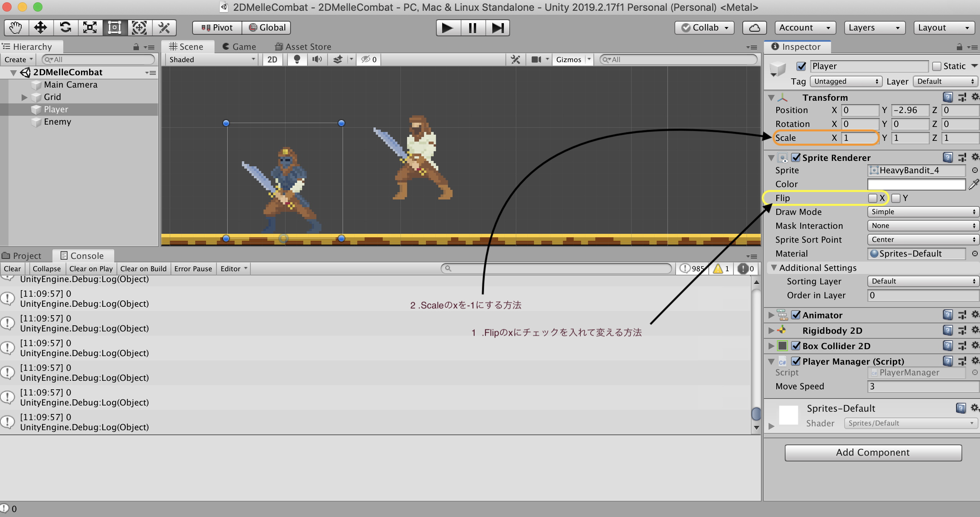Disable the Sprite Renderer component

click(796, 157)
